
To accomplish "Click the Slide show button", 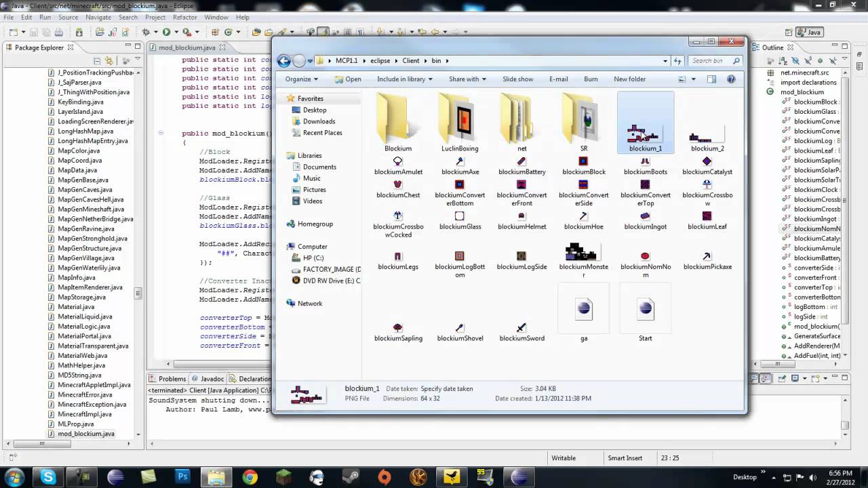I will pyautogui.click(x=517, y=79).
